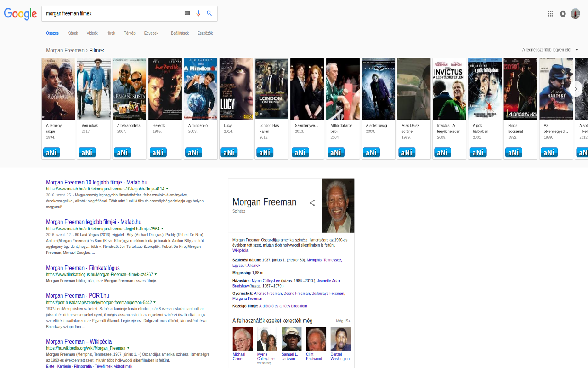Click the Google logo
The image size is (588, 368).
pos(20,14)
